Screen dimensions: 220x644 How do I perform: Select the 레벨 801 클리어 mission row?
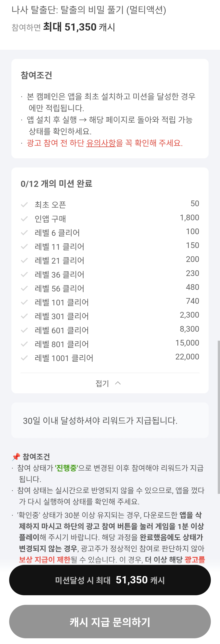(x=110, y=344)
